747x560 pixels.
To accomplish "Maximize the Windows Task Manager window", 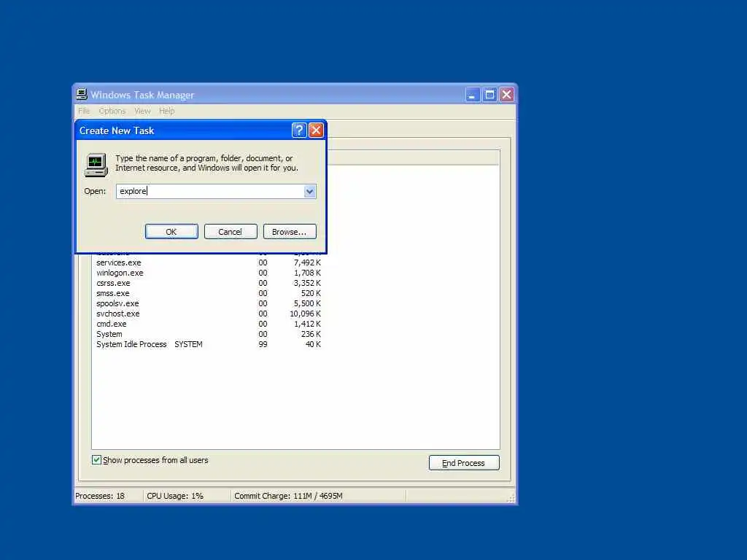I will (489, 95).
